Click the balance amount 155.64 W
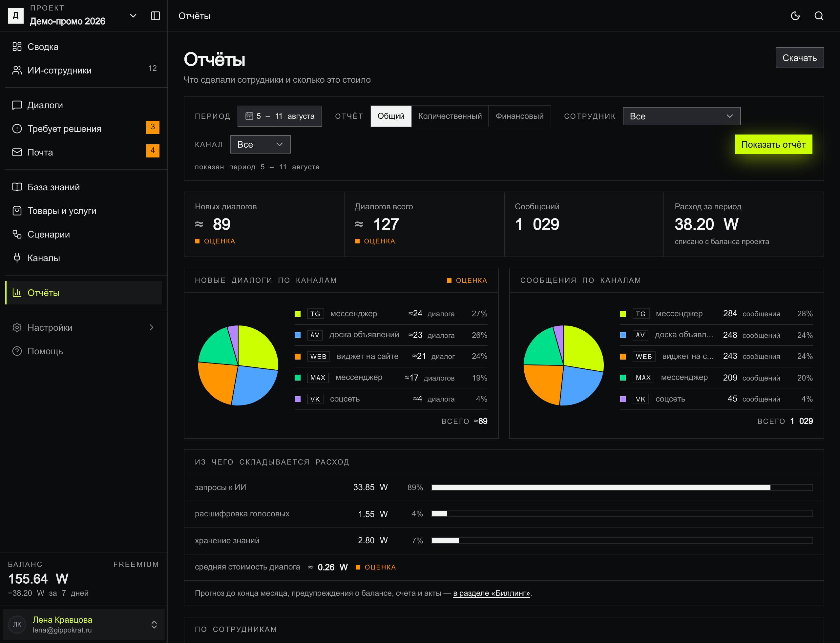Viewport: 840px width, 643px height. point(38,578)
